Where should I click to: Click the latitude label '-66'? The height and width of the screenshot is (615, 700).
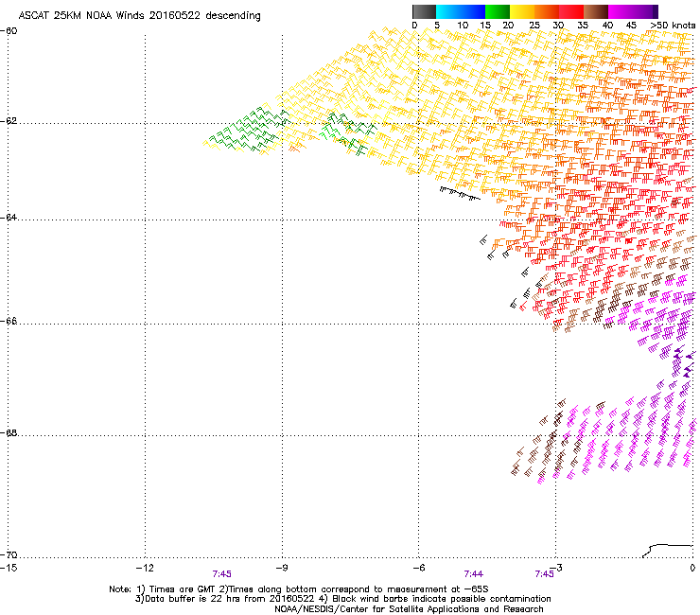[9, 321]
